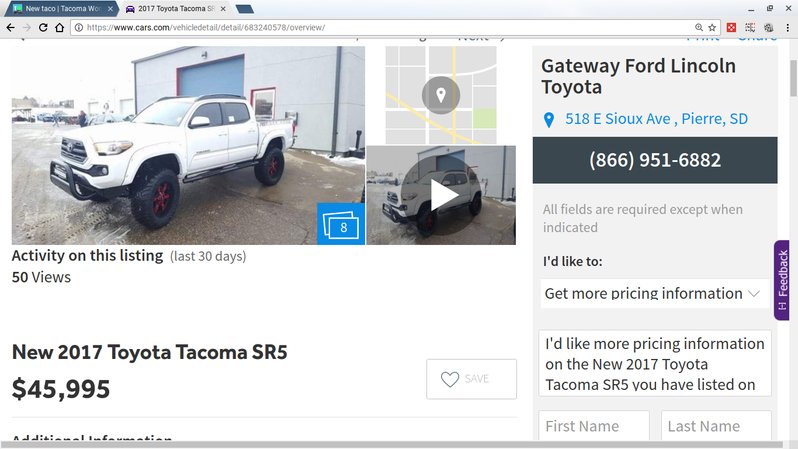The height and width of the screenshot is (449, 798).
Task: Open Chrome three-dot menu
Action: [x=787, y=27]
